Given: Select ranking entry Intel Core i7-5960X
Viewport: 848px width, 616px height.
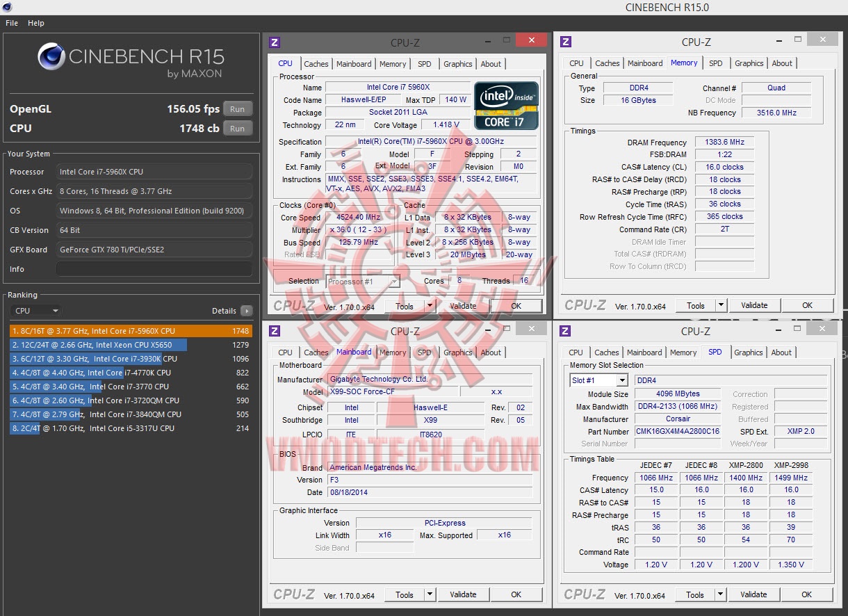Looking at the screenshot, I should pyautogui.click(x=131, y=331).
